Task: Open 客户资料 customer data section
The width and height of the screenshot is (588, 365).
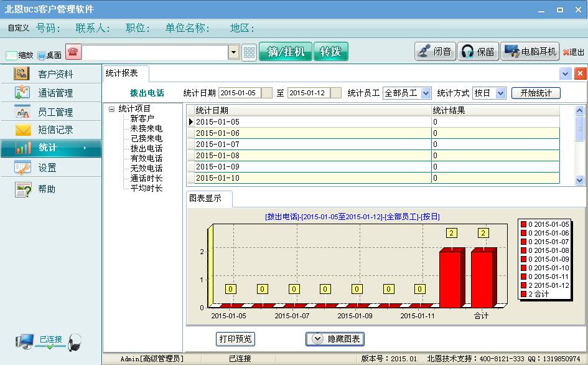Action: pyautogui.click(x=51, y=74)
